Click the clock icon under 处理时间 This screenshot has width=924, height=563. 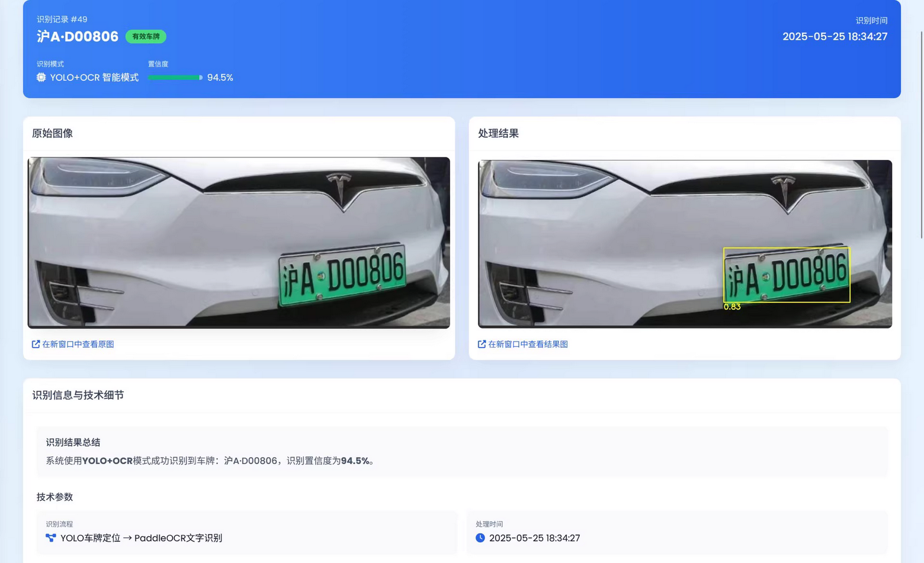[x=480, y=538]
